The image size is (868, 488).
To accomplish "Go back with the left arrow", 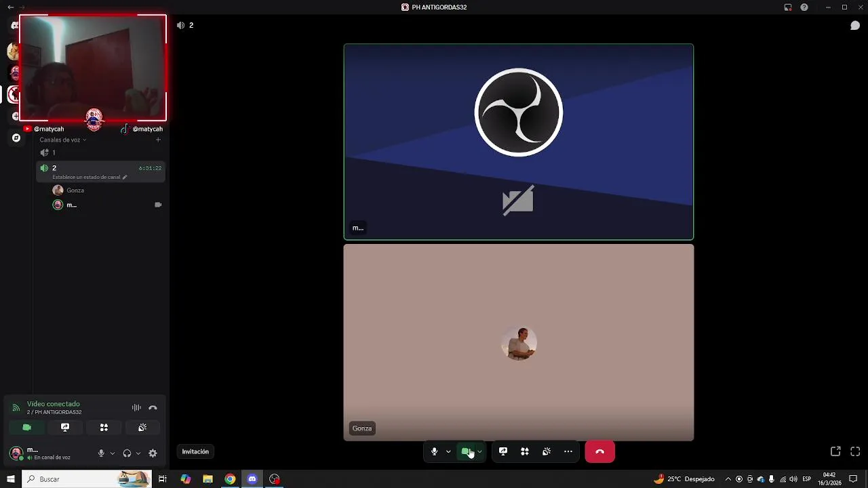I will click(10, 7).
